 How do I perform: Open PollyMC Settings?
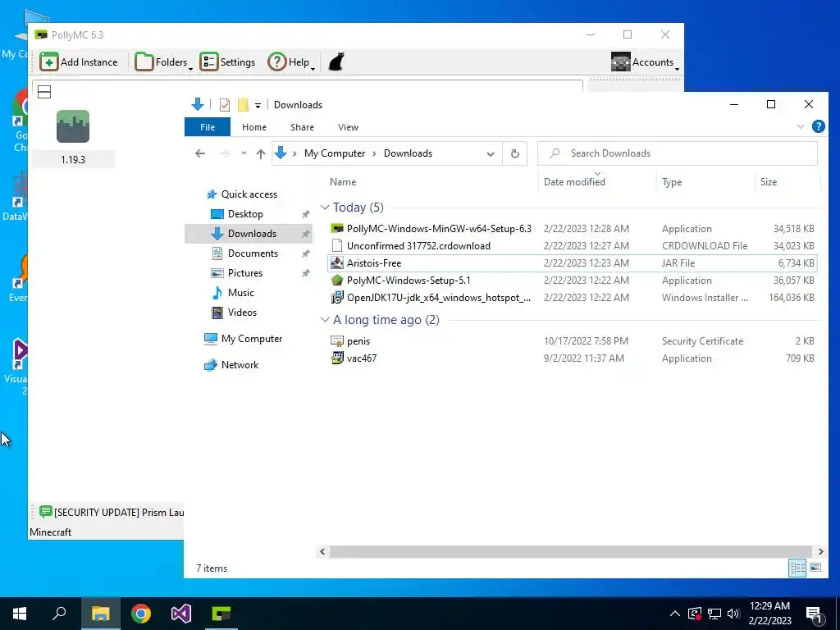(x=228, y=62)
